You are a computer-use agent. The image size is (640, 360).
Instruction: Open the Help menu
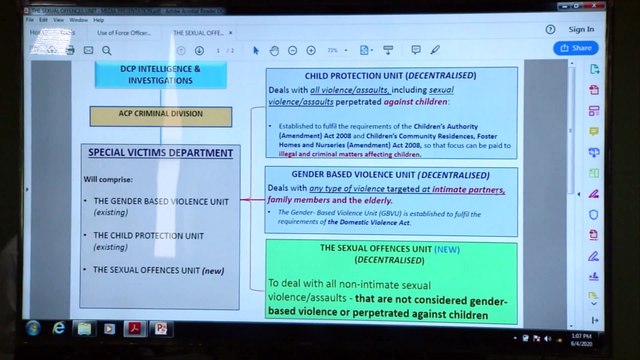[x=98, y=20]
